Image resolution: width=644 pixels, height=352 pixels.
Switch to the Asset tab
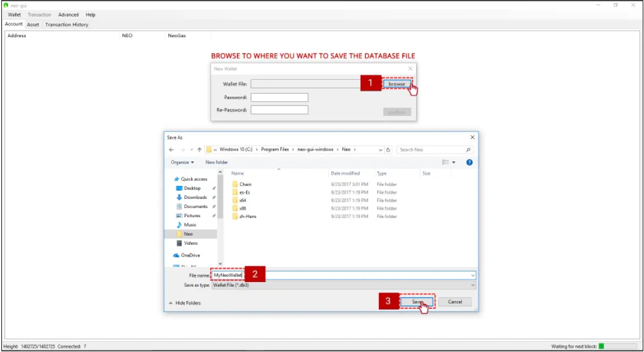33,25
